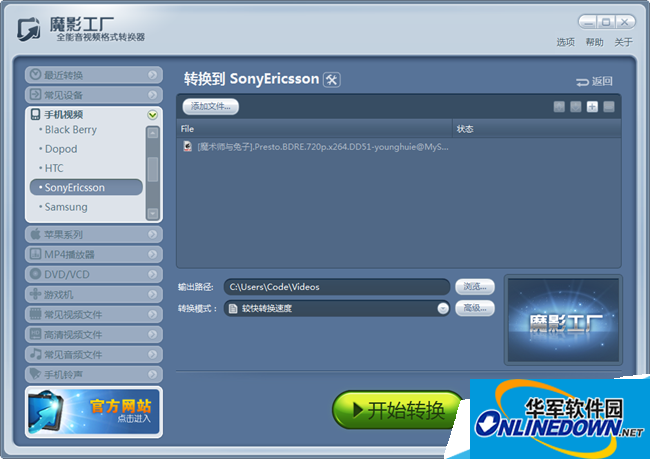Image resolution: width=650 pixels, height=459 pixels.
Task: Click the output path field C:\Users\Code\Videos
Action: click(x=336, y=287)
